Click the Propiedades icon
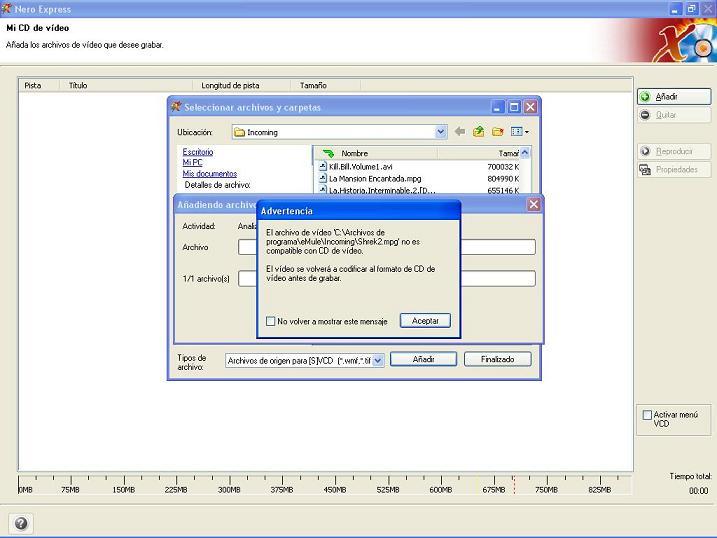This screenshot has height=538, width=717. 645,170
